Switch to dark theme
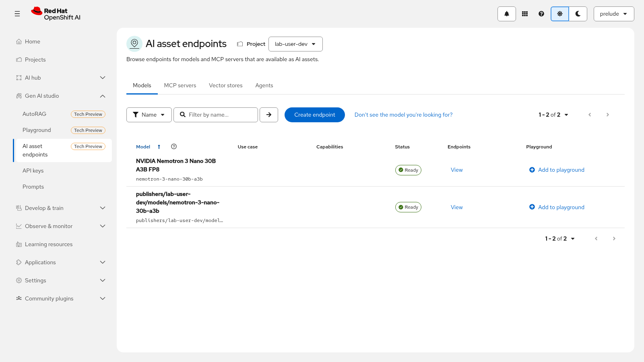Screen dimensions: 644x362 [578, 14]
